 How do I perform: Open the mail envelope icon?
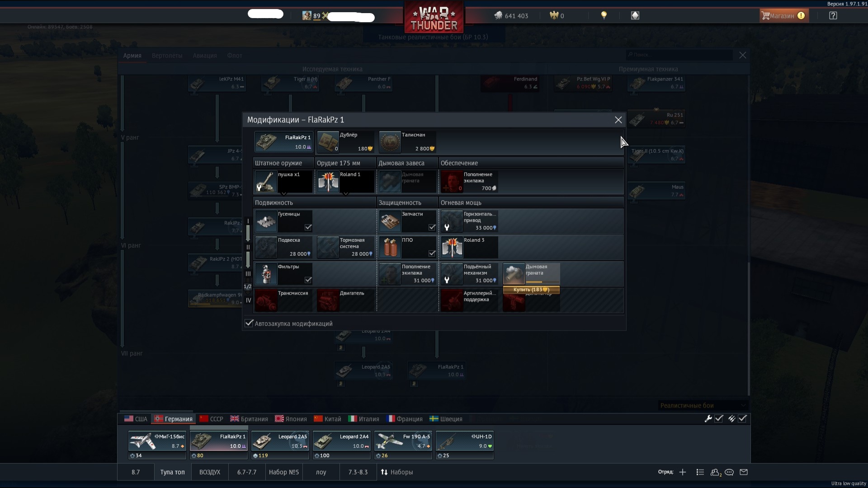click(x=744, y=472)
